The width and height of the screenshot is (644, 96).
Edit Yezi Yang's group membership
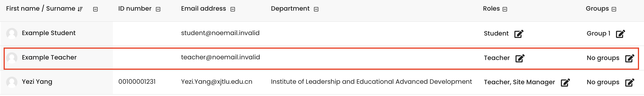coord(630,82)
